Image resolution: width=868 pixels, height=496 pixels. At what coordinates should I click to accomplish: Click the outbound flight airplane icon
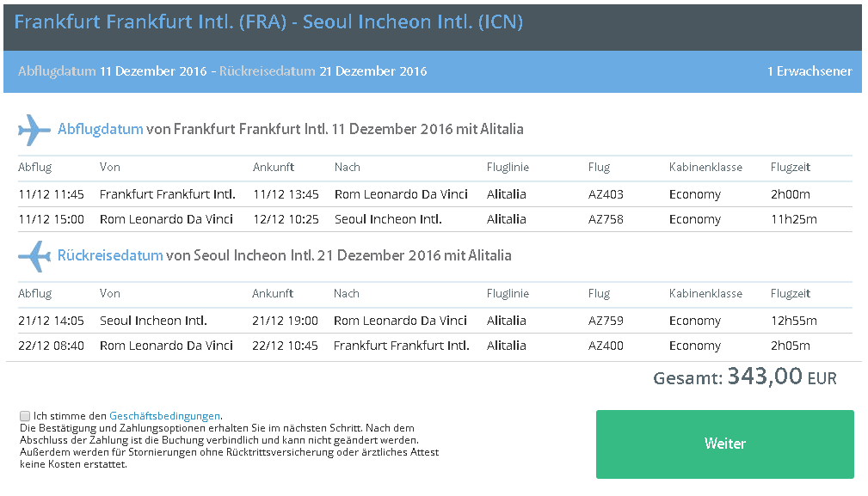34,130
